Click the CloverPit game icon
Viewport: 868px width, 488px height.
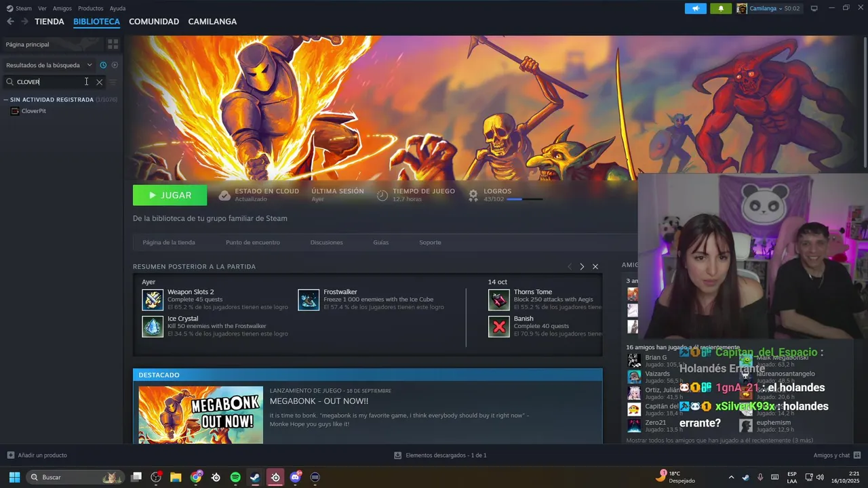coord(15,111)
